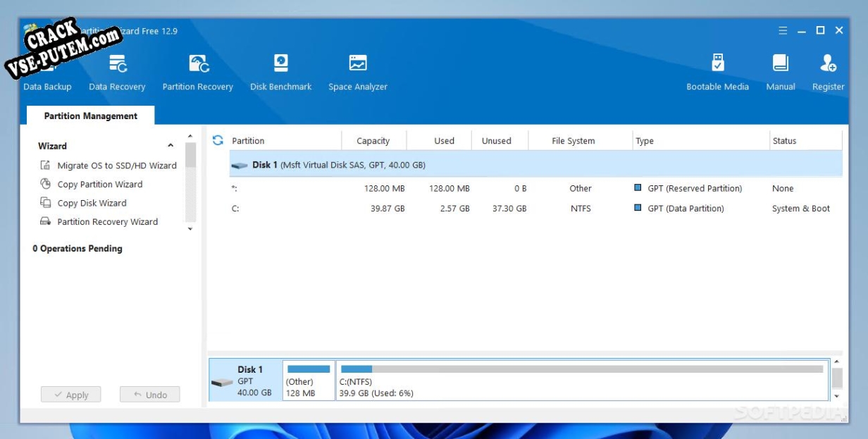Start the Copy Disk Wizard
Viewport: 868px width, 439px height.
pos(92,203)
